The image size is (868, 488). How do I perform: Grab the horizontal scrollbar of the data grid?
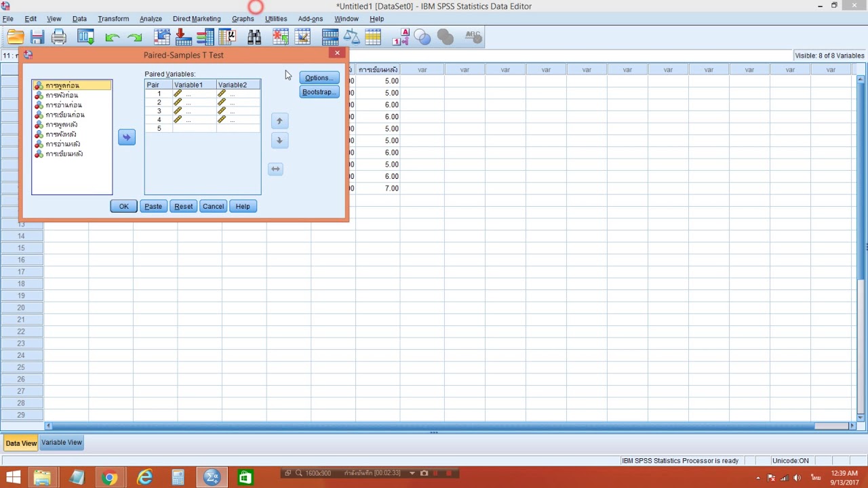(434, 426)
